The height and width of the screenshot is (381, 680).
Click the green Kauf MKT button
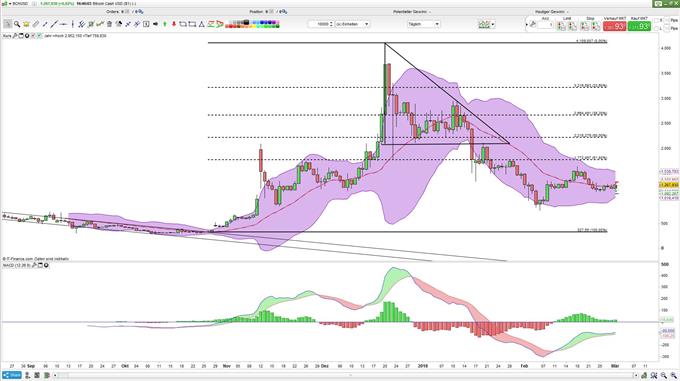pos(640,26)
